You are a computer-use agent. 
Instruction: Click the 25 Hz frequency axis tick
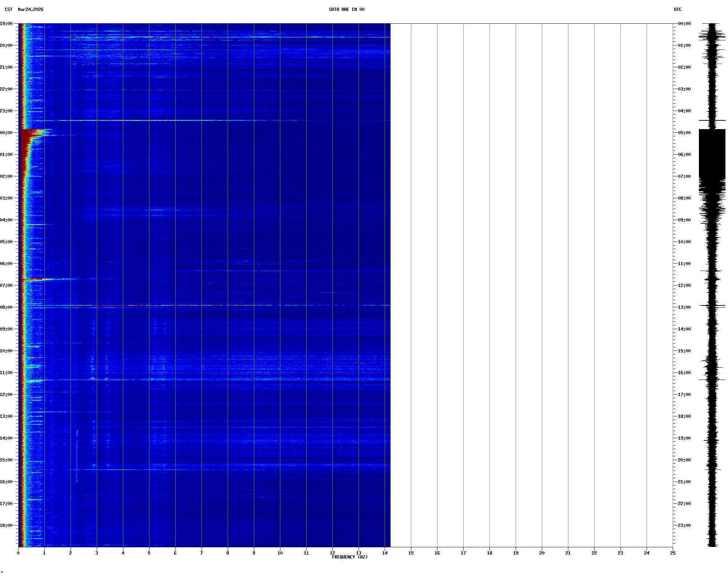coord(673,553)
